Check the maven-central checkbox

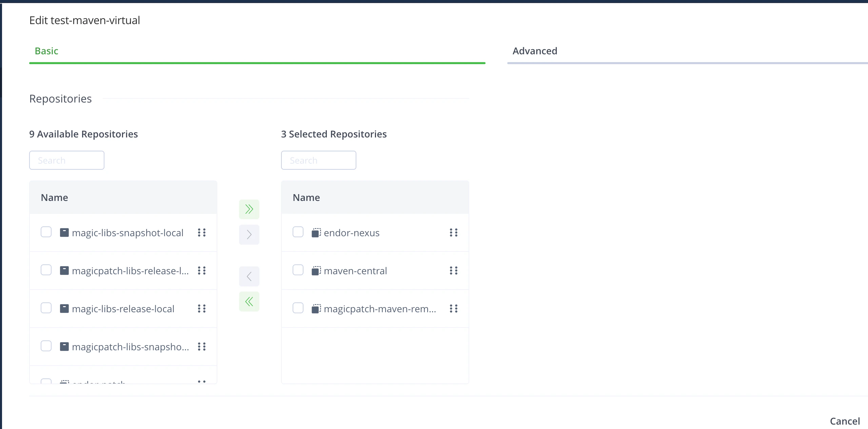[298, 270]
